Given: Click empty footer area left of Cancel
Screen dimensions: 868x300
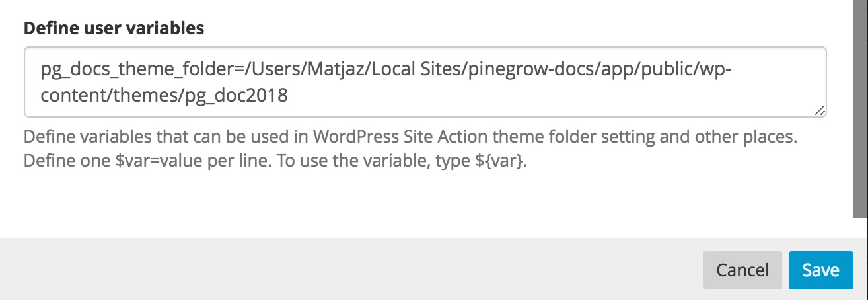Looking at the screenshot, I should click(x=350, y=270).
